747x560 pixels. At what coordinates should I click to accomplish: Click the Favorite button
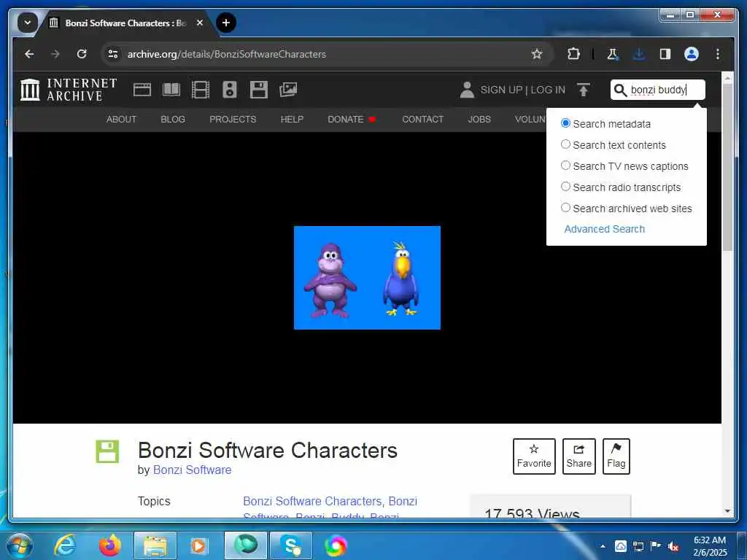pyautogui.click(x=533, y=456)
